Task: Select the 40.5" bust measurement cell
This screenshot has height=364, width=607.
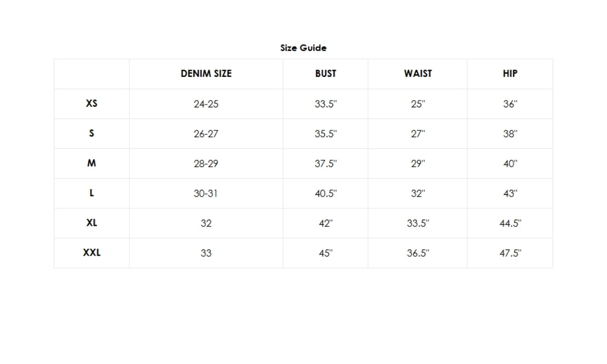Action: pos(325,193)
